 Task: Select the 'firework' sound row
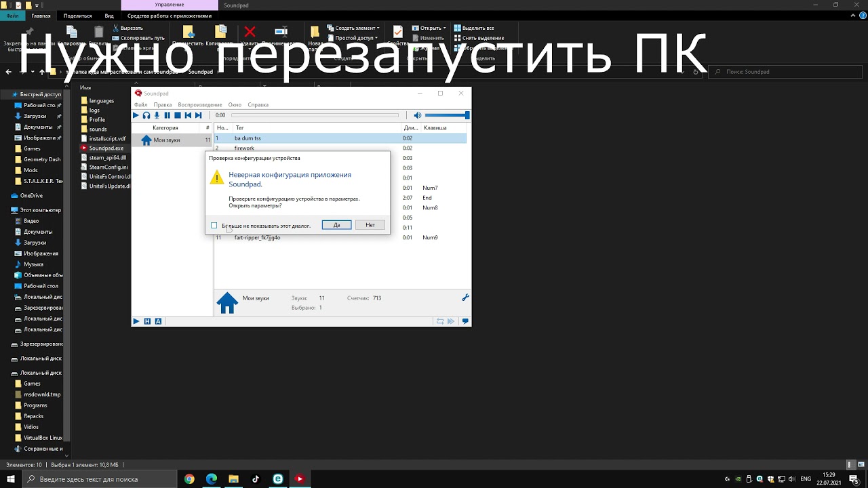pyautogui.click(x=340, y=148)
